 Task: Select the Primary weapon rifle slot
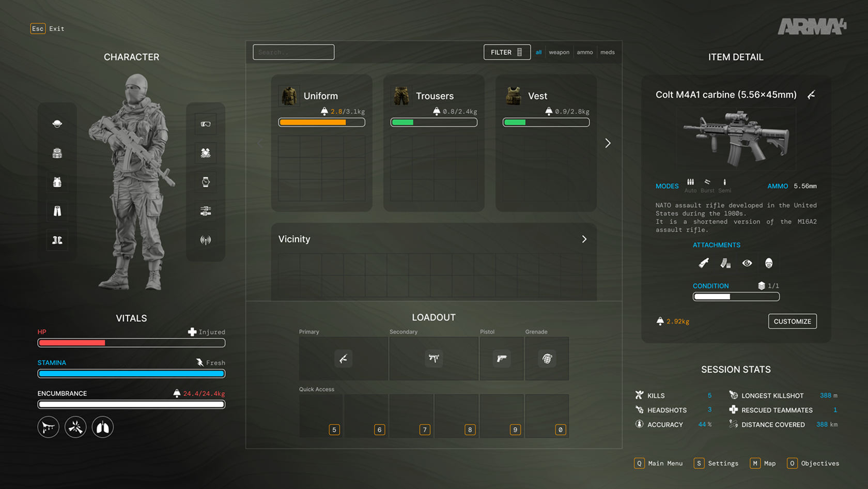point(343,359)
